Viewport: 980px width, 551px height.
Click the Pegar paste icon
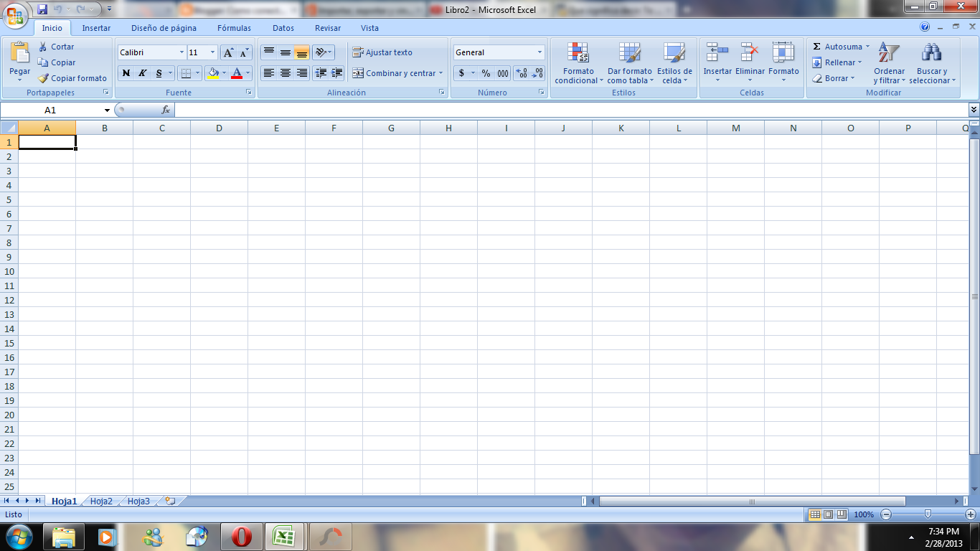click(x=20, y=53)
